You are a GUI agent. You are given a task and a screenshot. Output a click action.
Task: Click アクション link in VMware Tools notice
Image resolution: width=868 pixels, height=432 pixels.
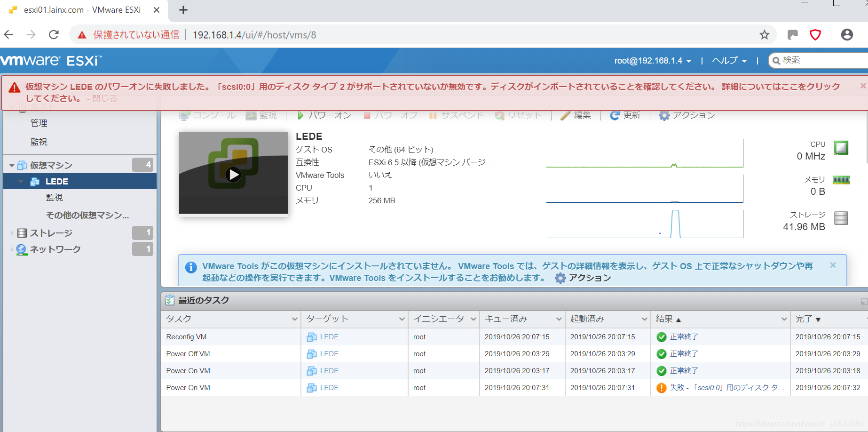tap(590, 278)
